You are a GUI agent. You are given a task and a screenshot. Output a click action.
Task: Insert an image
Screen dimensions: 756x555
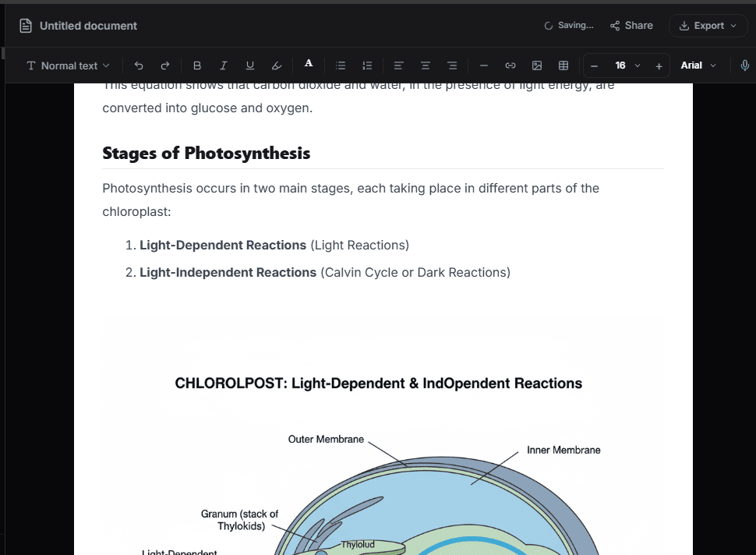(x=537, y=65)
